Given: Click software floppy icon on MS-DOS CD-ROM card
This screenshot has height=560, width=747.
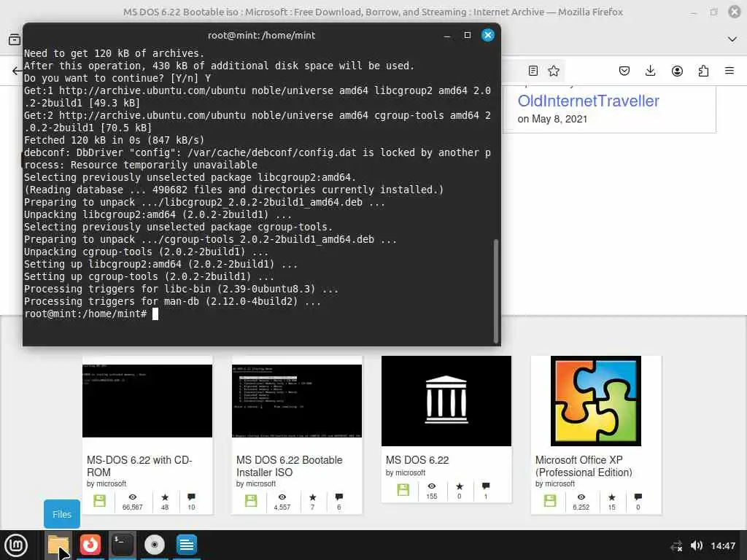Looking at the screenshot, I should 99,500.
